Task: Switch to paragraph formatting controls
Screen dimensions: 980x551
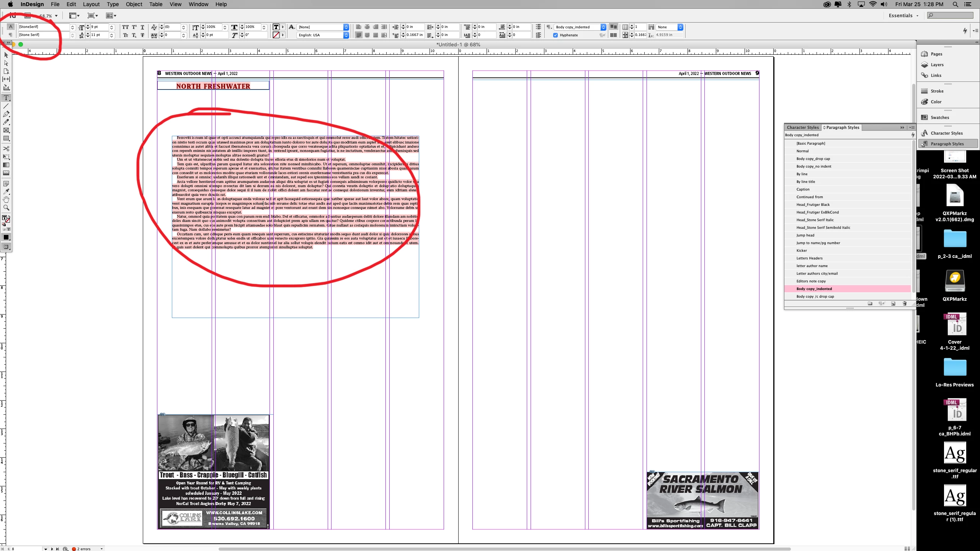Action: [11, 35]
